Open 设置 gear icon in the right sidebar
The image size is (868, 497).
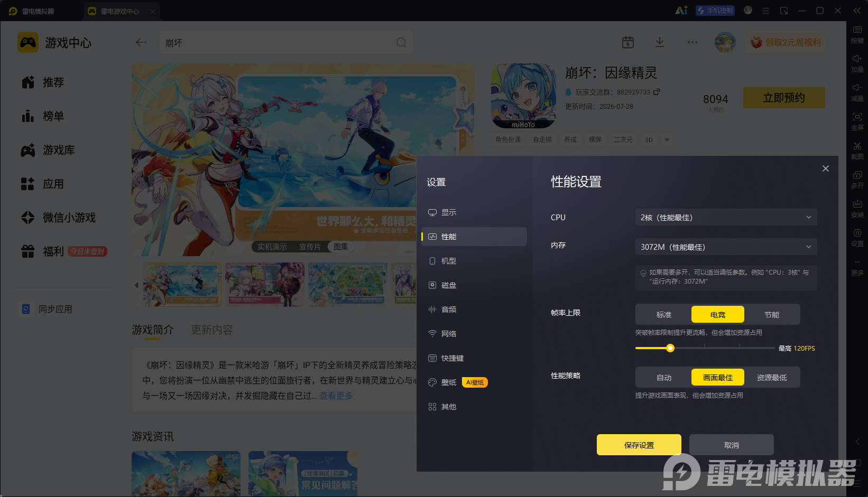pyautogui.click(x=857, y=233)
